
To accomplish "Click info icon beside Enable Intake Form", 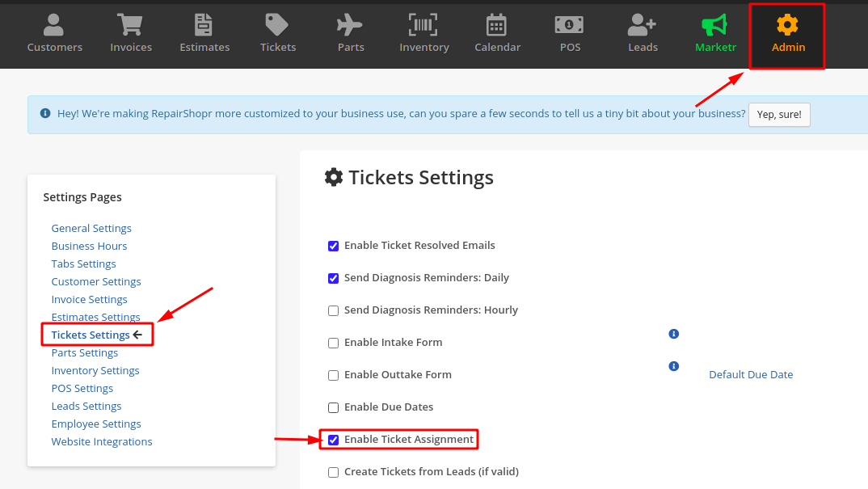I will point(674,334).
